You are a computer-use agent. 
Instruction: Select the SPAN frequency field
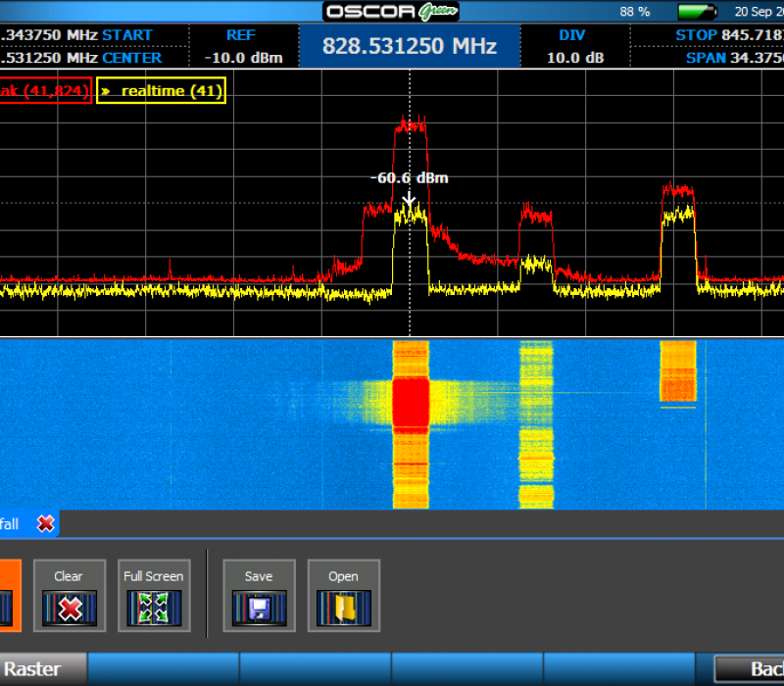730,58
